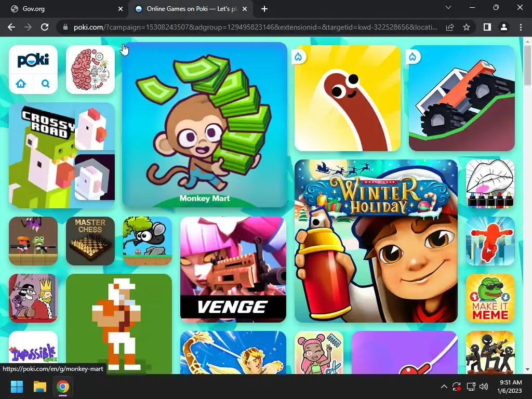This screenshot has height=399, width=532.
Task: Click the lock site info icon
Action: (65, 27)
